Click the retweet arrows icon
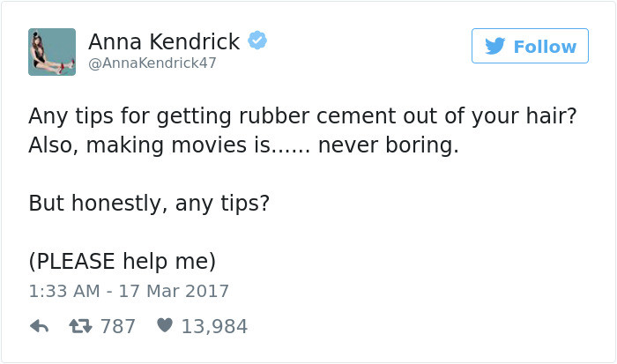Viewport: 617px width, 364px height. [x=79, y=326]
